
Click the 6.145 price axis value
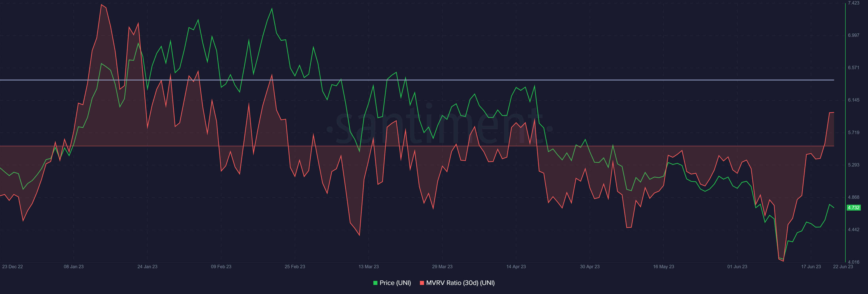click(x=854, y=100)
